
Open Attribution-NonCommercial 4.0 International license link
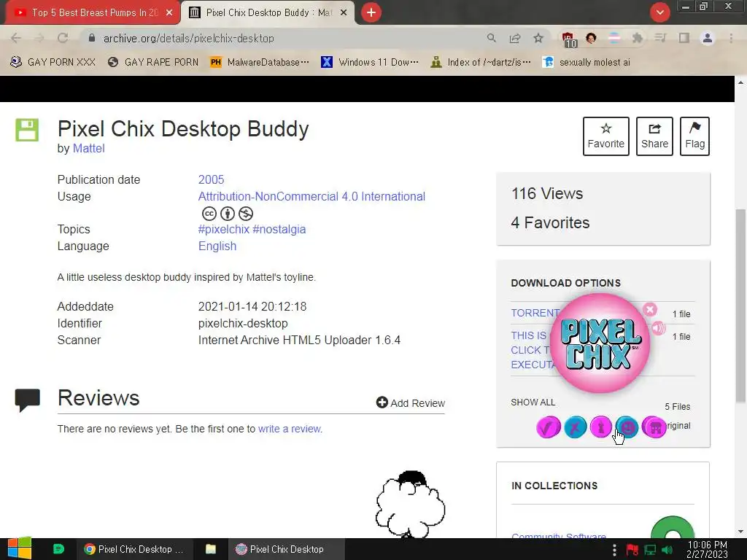[x=311, y=196]
